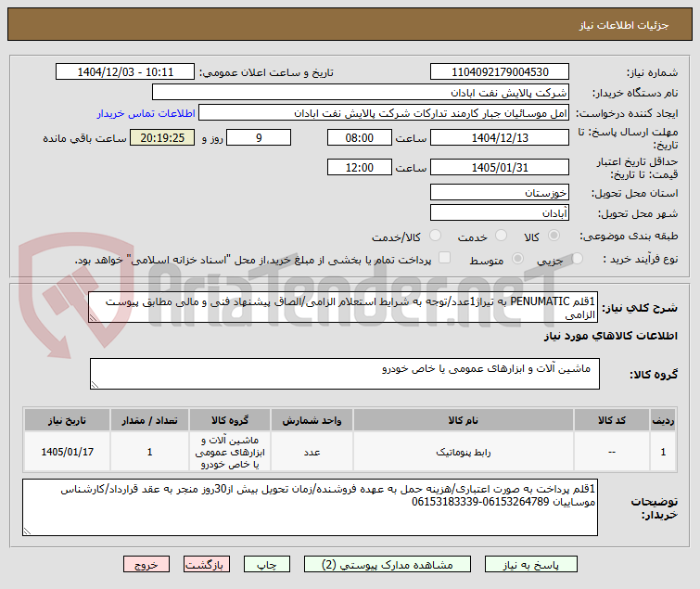This screenshot has width=700, height=589.
Task: Click the resize handle of buyer notes box
Action: click(x=27, y=531)
